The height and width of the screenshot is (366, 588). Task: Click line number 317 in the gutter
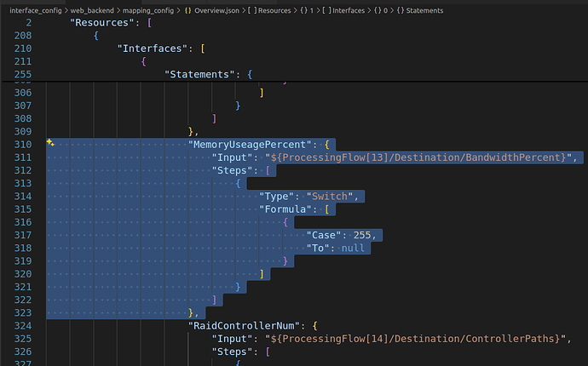(20, 235)
